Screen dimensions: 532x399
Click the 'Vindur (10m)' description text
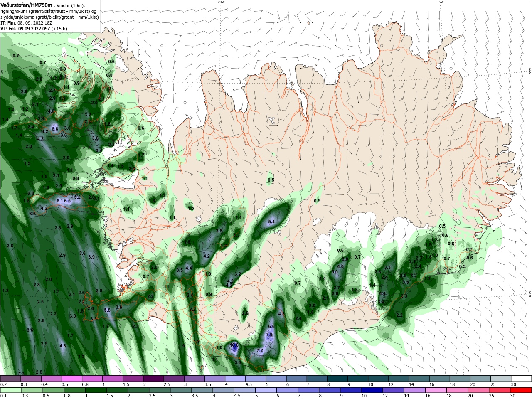[x=70, y=5]
